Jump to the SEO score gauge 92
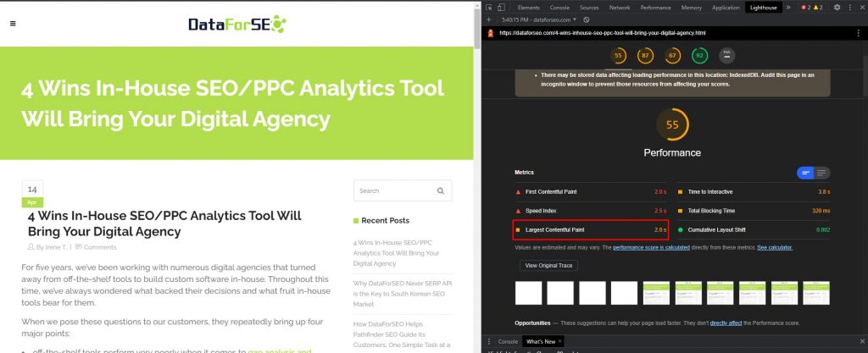Image resolution: width=868 pixels, height=353 pixels. pyautogui.click(x=699, y=56)
